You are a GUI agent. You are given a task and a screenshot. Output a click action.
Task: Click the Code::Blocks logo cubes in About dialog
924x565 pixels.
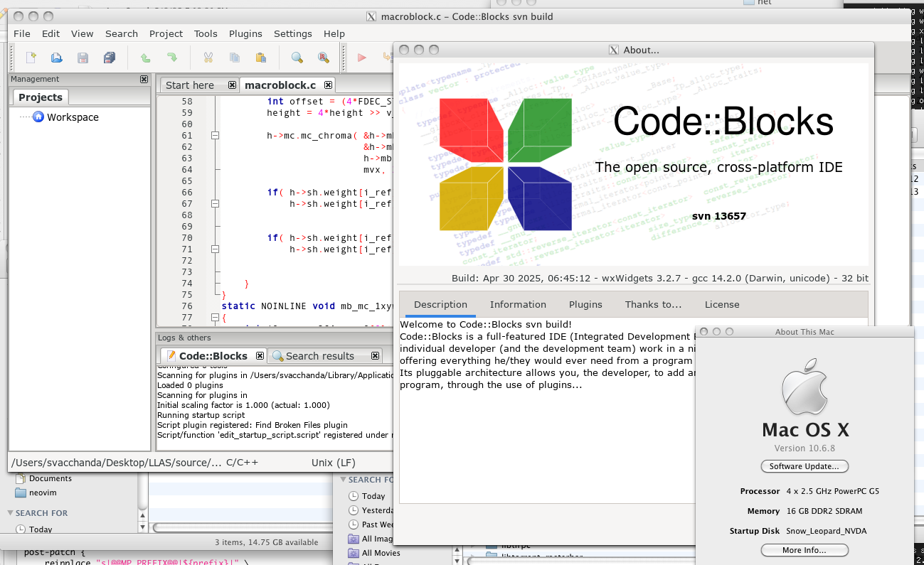505,164
